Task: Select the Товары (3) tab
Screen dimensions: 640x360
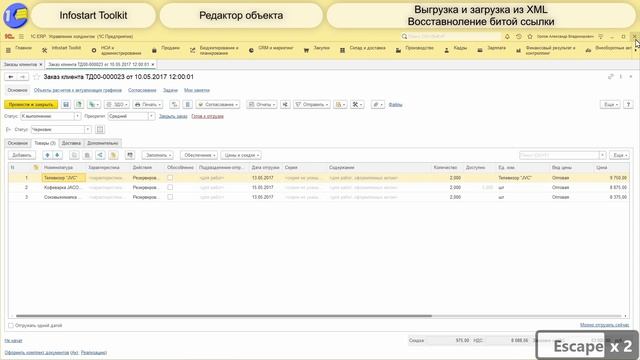Action: coord(45,143)
